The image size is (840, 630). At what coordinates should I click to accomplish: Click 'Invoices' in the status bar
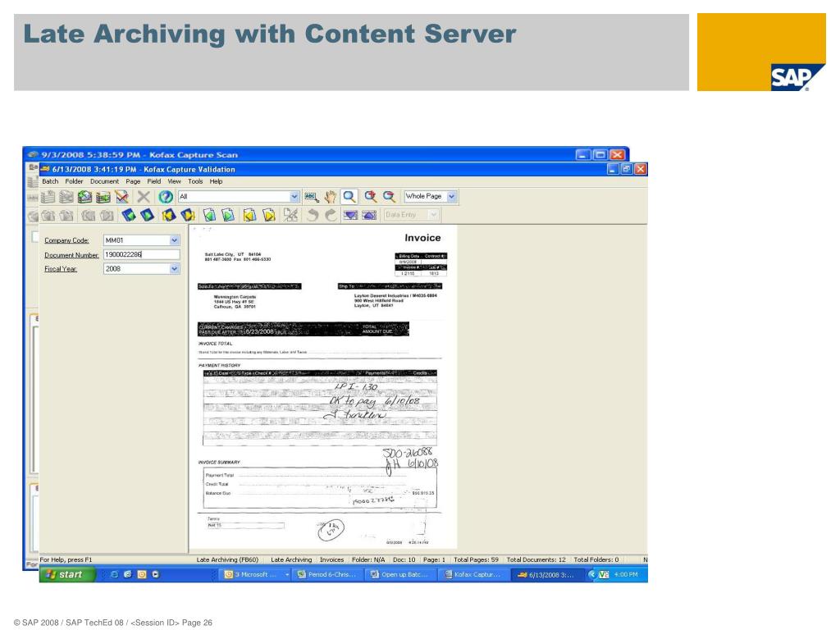tap(331, 559)
